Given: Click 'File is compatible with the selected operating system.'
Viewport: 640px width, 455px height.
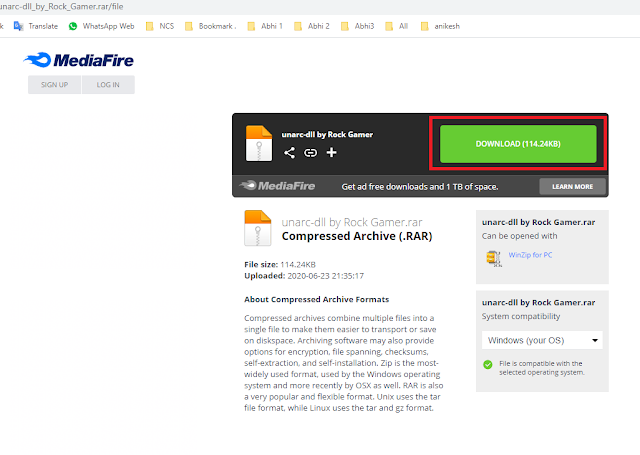Looking at the screenshot, I should click(541, 368).
